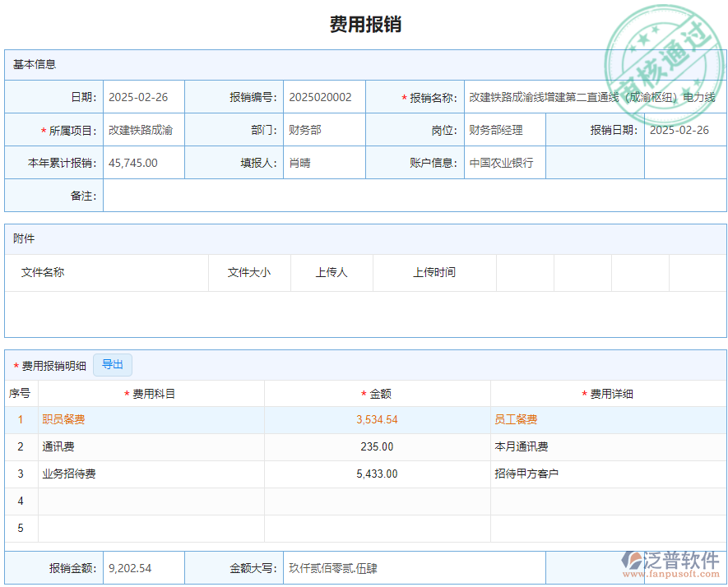Click the 导出 export button
728x587 pixels.
tap(113, 364)
